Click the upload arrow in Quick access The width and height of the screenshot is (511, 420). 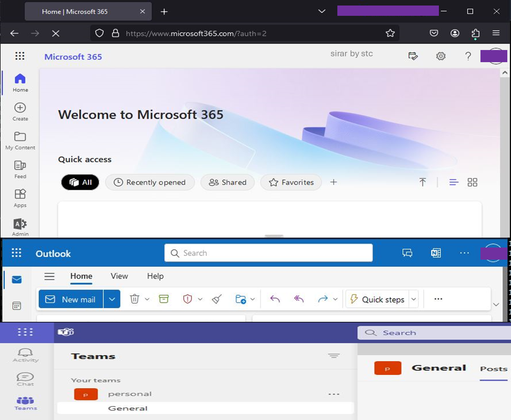(423, 182)
